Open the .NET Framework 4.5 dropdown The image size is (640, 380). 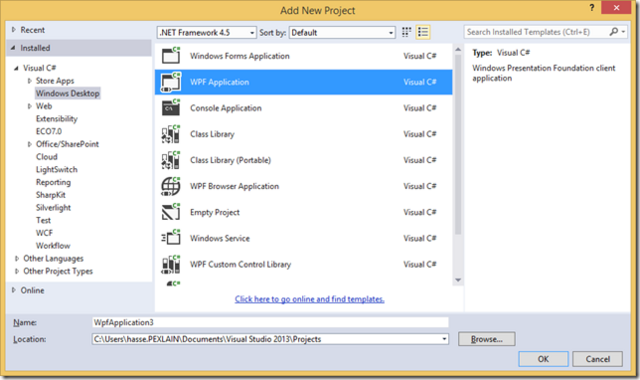[x=207, y=33]
